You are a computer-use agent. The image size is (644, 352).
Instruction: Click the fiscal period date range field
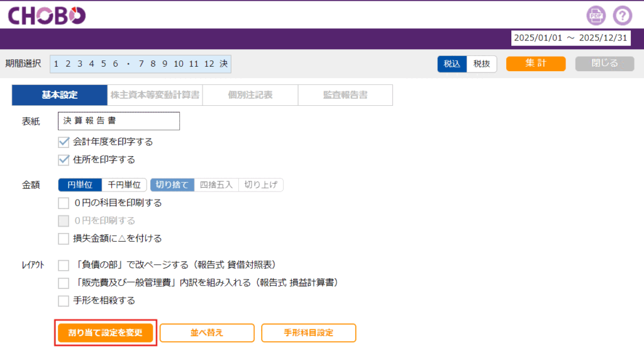point(571,38)
